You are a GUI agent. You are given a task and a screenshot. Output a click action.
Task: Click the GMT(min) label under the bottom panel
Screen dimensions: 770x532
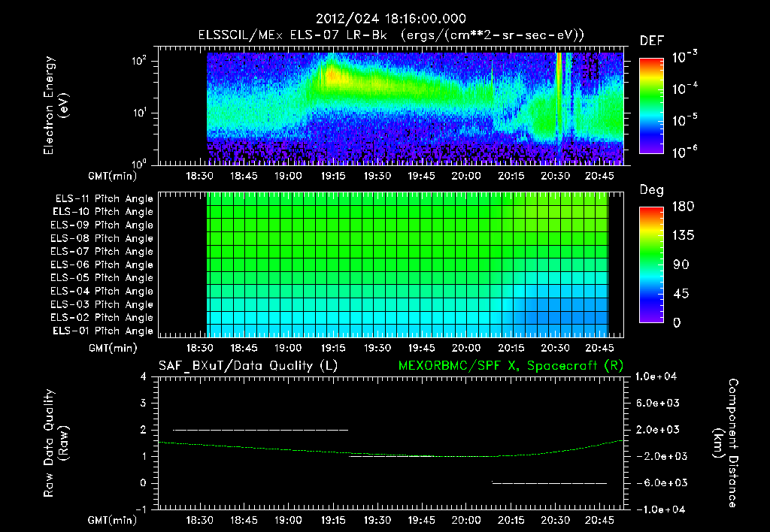coord(113,520)
